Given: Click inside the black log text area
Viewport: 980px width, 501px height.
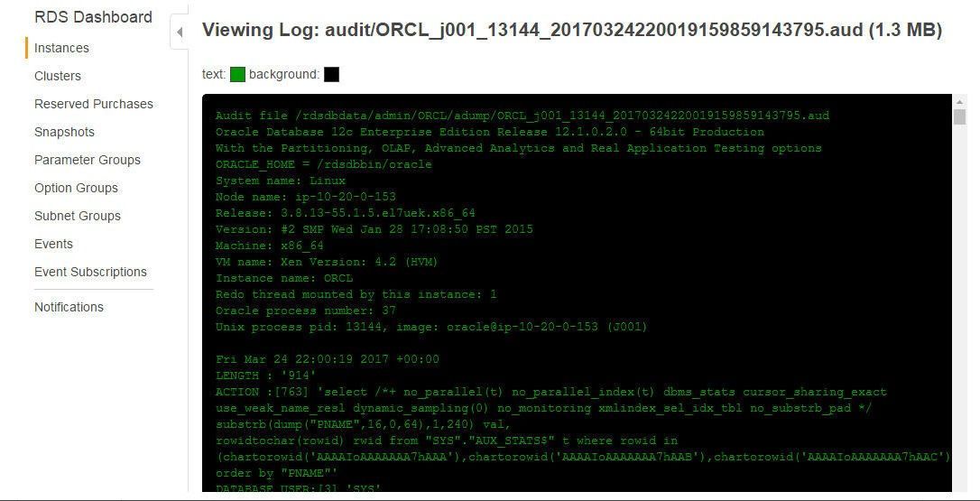Looking at the screenshot, I should 577,292.
